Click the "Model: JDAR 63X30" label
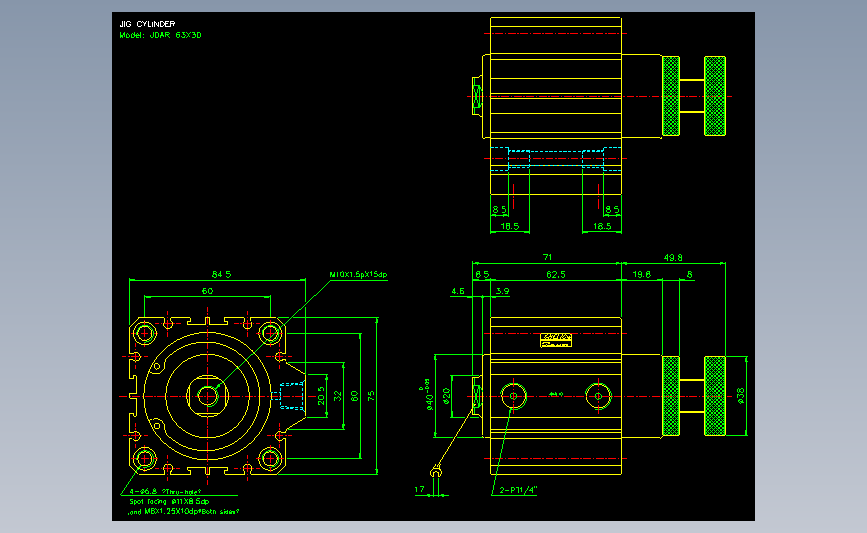Viewport: 867px width, 533px height. pos(160,35)
